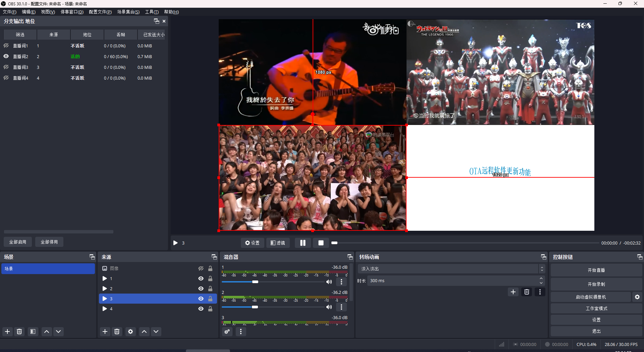
Task: Float the 来源 dock panel
Action: pyautogui.click(x=214, y=257)
